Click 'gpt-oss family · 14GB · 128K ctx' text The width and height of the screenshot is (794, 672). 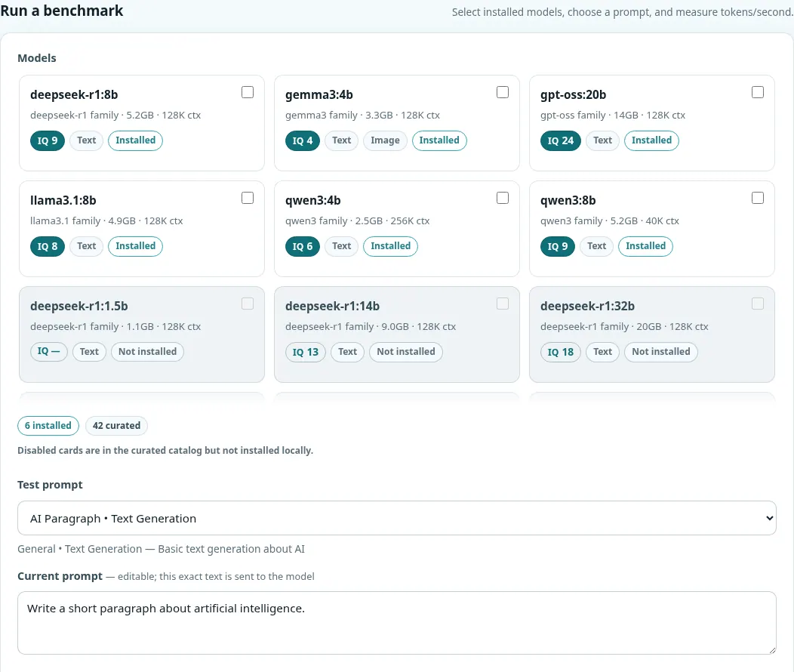(x=613, y=116)
